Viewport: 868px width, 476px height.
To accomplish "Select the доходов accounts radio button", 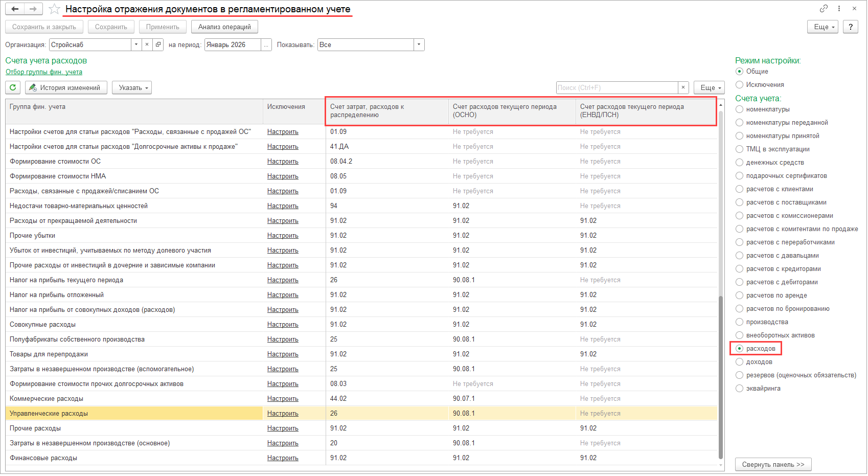I will pyautogui.click(x=739, y=362).
